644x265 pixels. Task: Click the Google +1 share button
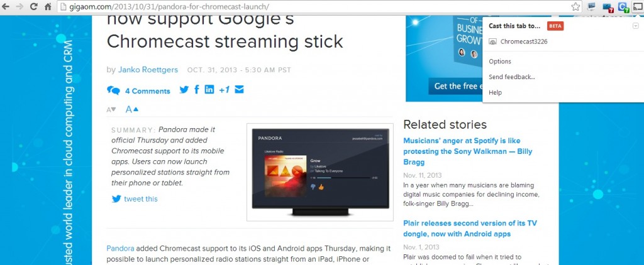[225, 89]
